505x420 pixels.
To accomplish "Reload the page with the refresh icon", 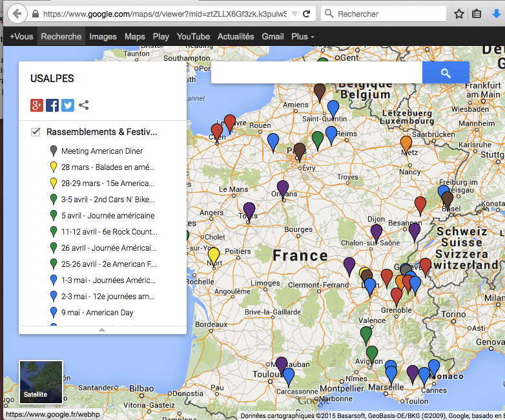I will [306, 14].
